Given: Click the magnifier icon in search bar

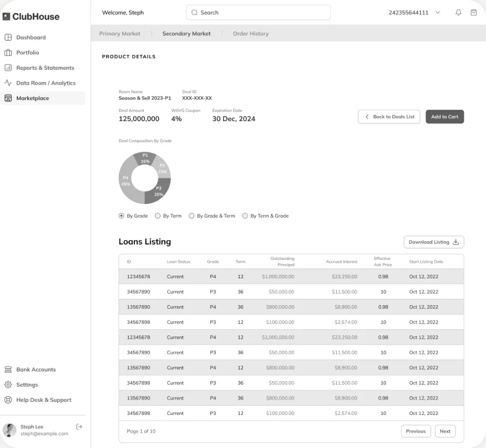Looking at the screenshot, I should pos(194,13).
